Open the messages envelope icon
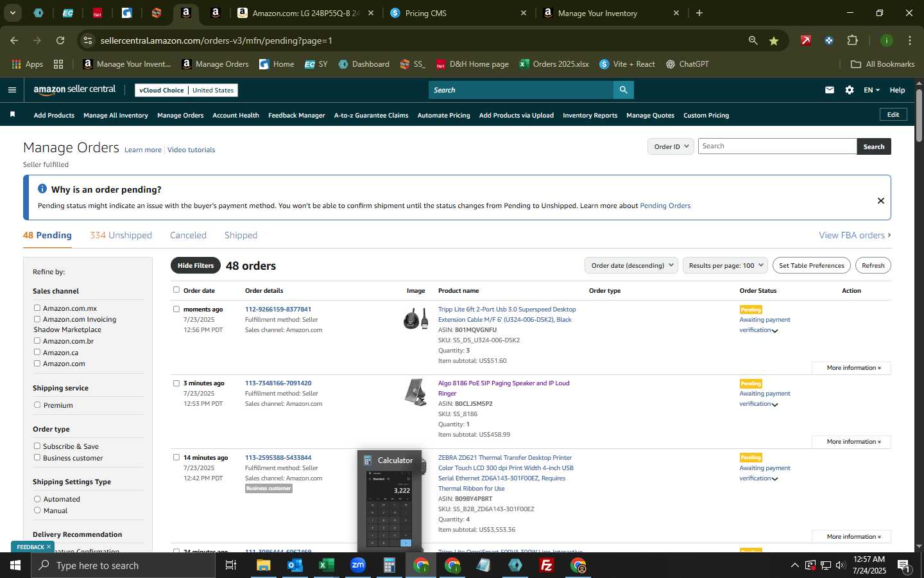 pos(830,90)
